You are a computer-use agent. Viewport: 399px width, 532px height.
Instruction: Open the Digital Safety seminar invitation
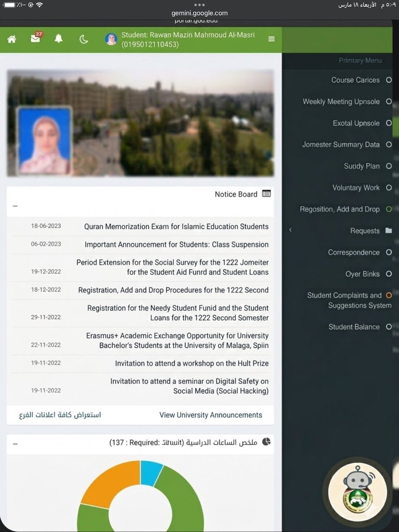pyautogui.click(x=189, y=386)
